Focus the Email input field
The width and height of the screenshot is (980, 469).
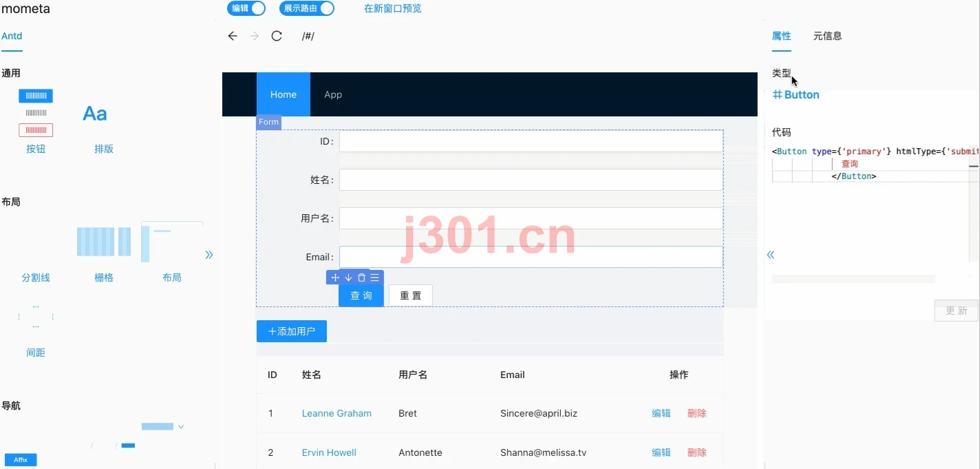[531, 257]
